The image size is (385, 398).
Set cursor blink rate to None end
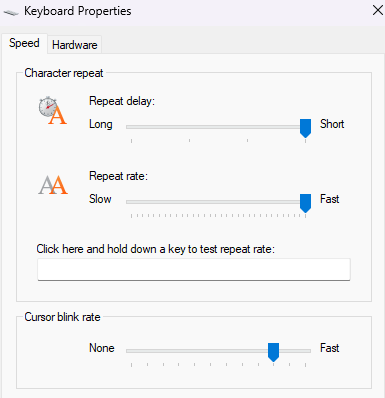click(132, 351)
